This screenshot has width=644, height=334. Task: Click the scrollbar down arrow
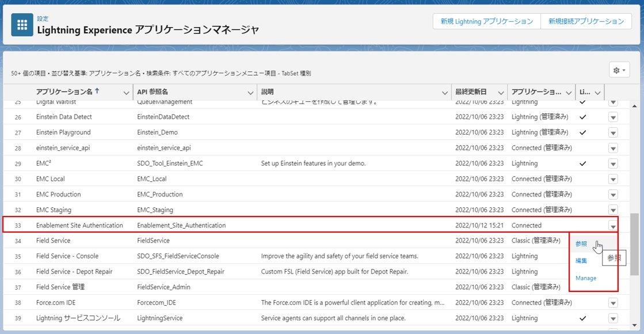634,325
